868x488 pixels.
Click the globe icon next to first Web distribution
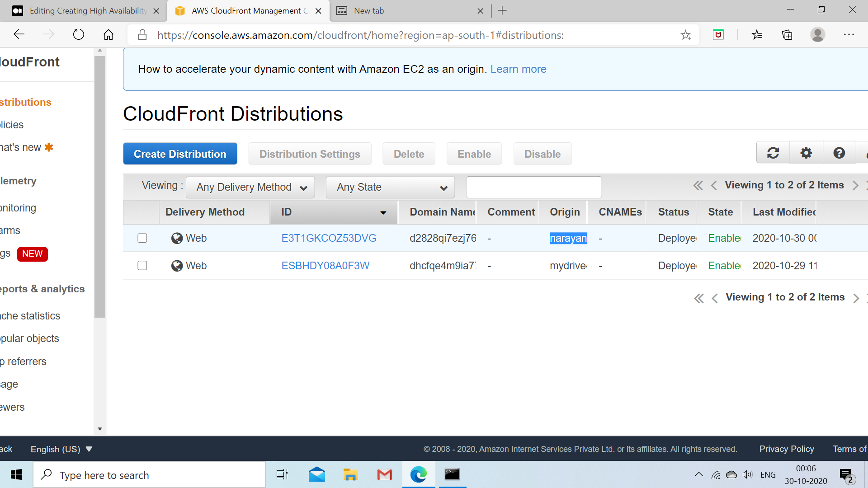click(177, 238)
